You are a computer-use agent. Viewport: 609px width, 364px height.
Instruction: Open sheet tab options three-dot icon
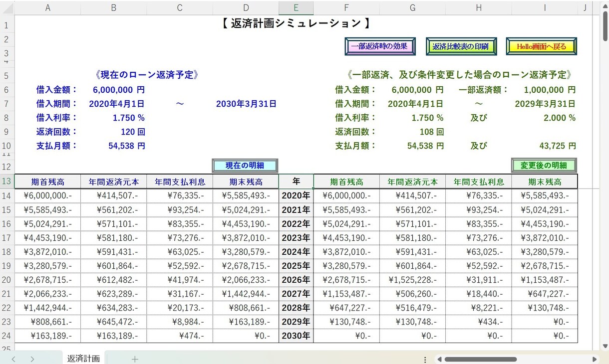425,360
